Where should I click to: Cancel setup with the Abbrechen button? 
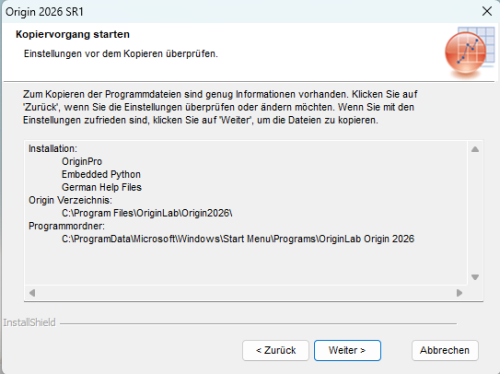pyautogui.click(x=445, y=350)
